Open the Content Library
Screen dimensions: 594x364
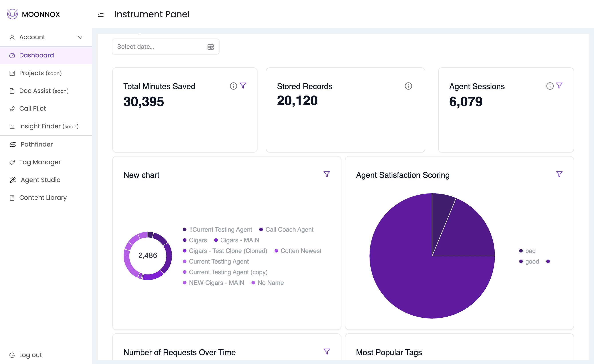[43, 198]
